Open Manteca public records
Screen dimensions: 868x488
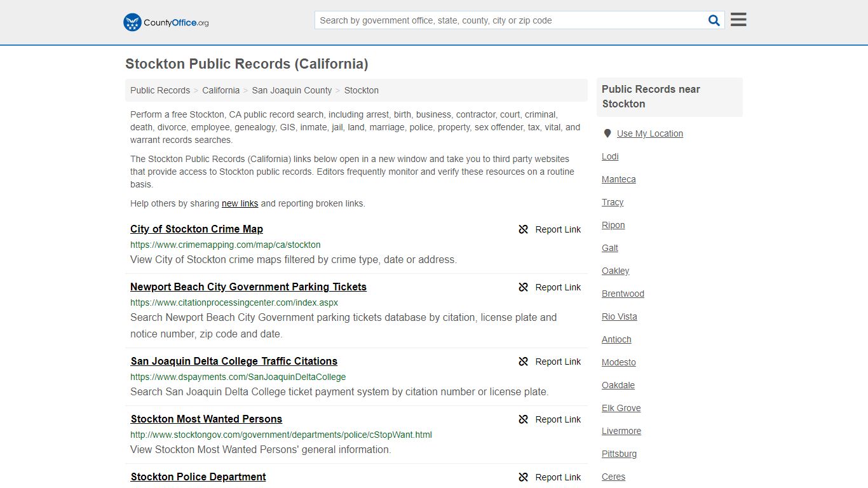click(619, 179)
